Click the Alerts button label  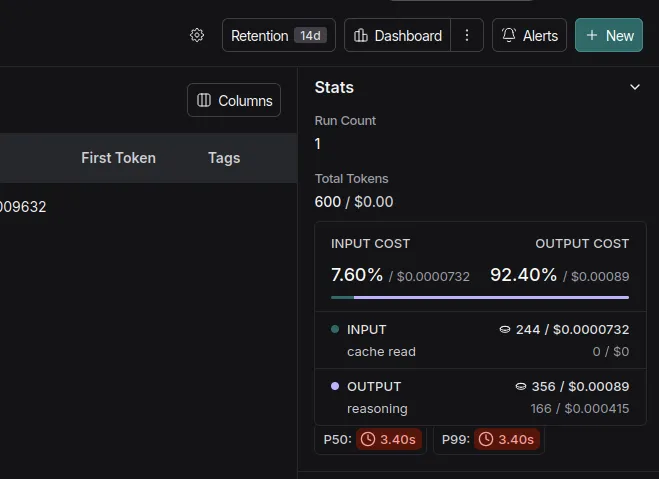click(x=540, y=35)
